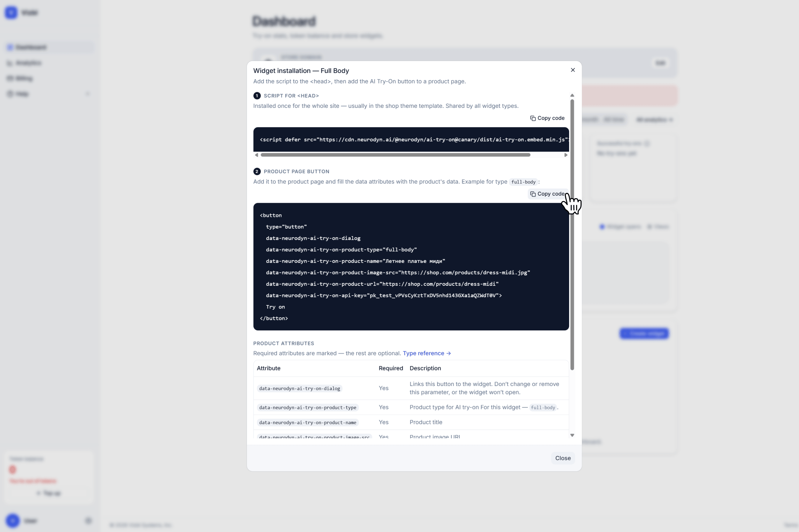
Task: Click the "Description" column header
Action: click(x=425, y=368)
